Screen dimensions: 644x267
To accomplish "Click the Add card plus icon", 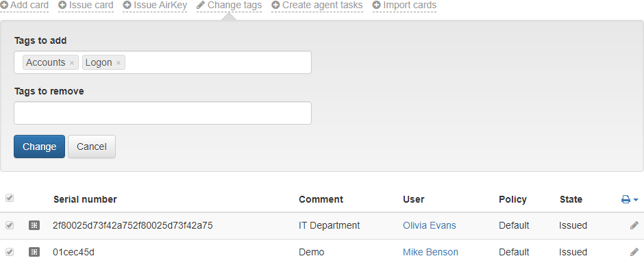I will [x=3, y=5].
